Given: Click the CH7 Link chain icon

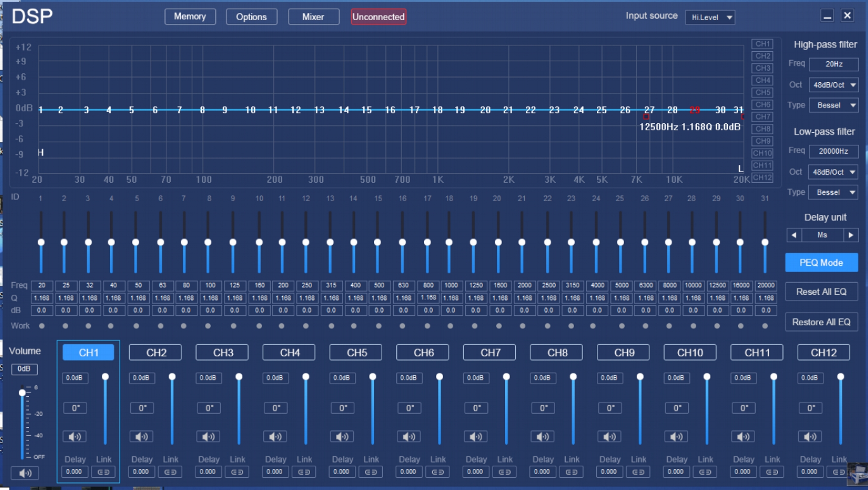Looking at the screenshot, I should (504, 472).
